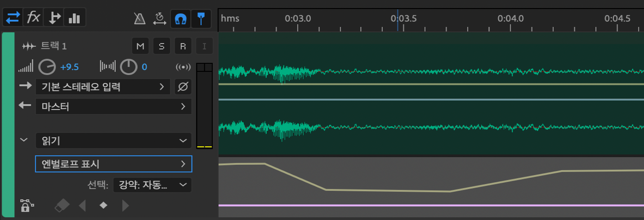
Task: Click the track waveform icon beside 트랙 1
Action: click(x=29, y=46)
